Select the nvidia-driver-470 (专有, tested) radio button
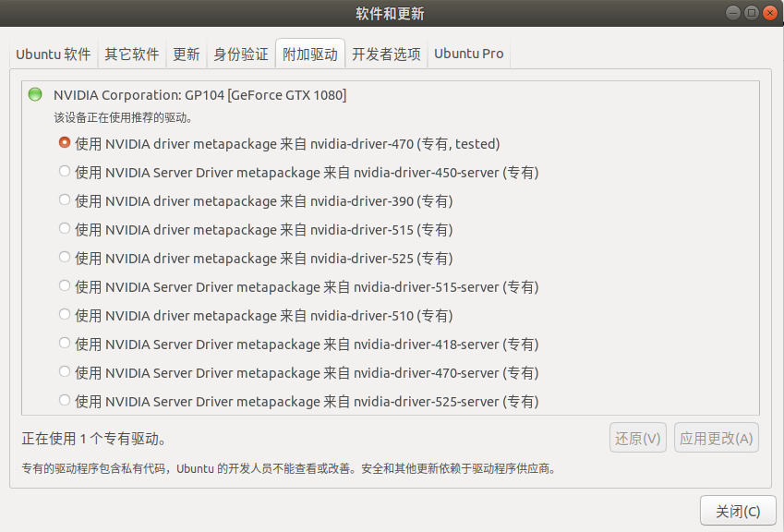Screen dimensions: 784x532 click(64, 143)
